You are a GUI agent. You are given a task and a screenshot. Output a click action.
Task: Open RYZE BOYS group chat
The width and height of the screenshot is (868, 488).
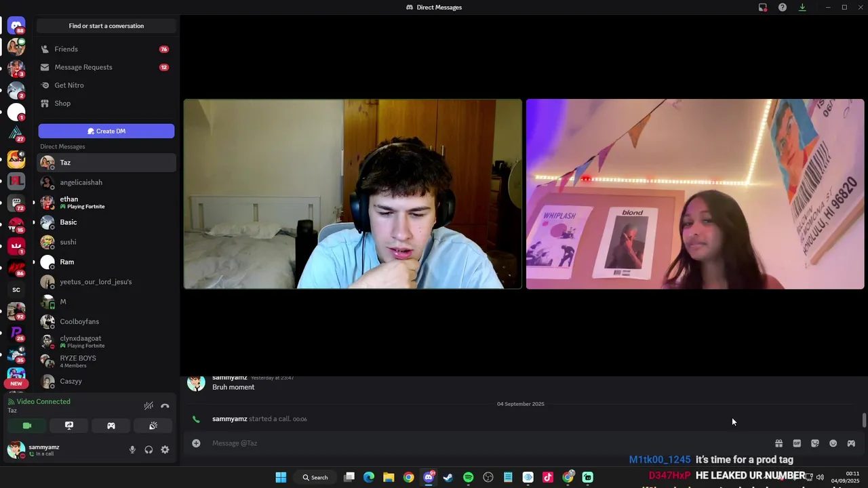point(106,361)
